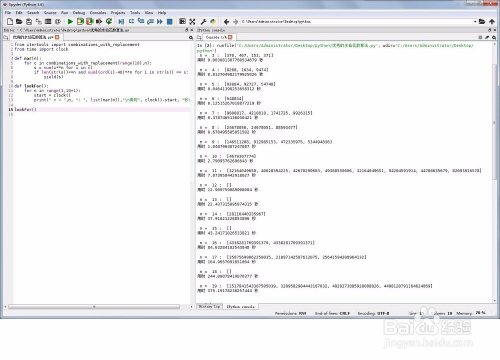This screenshot has width=500, height=360.
Task: Click the Re-run last script icon
Action: point(109,22)
